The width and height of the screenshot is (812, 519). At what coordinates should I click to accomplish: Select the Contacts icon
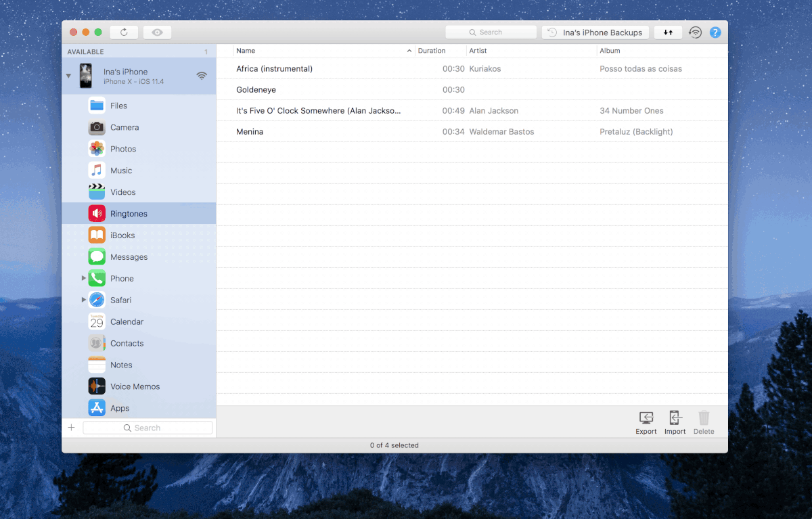[x=97, y=343]
